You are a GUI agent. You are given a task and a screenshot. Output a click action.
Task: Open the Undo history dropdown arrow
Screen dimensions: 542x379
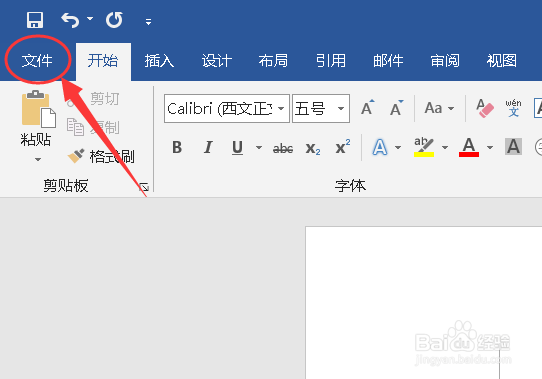[x=90, y=18]
